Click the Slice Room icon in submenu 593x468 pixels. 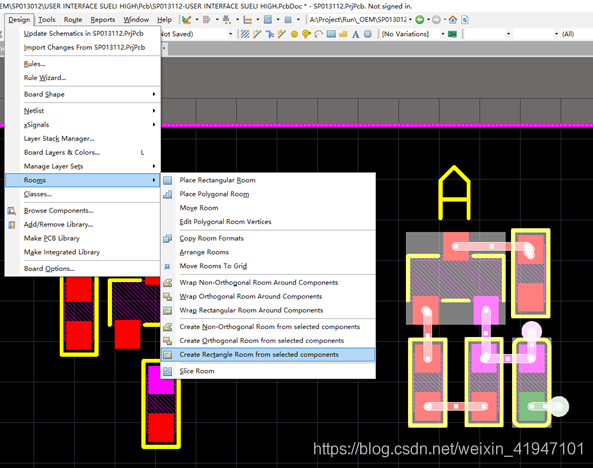[x=168, y=371]
